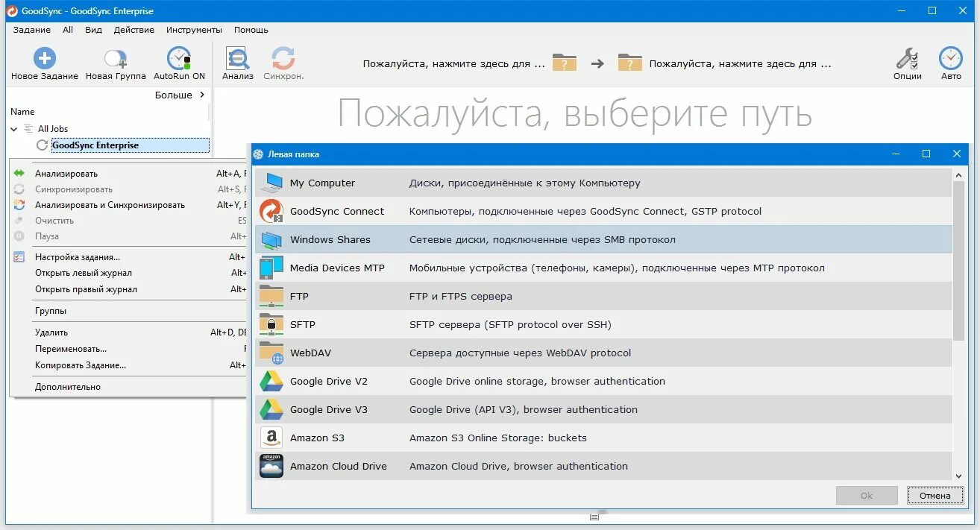This screenshot has width=980, height=530.
Task: Click 'Amazon Cloud Drive, browser authentication' description
Action: (518, 467)
